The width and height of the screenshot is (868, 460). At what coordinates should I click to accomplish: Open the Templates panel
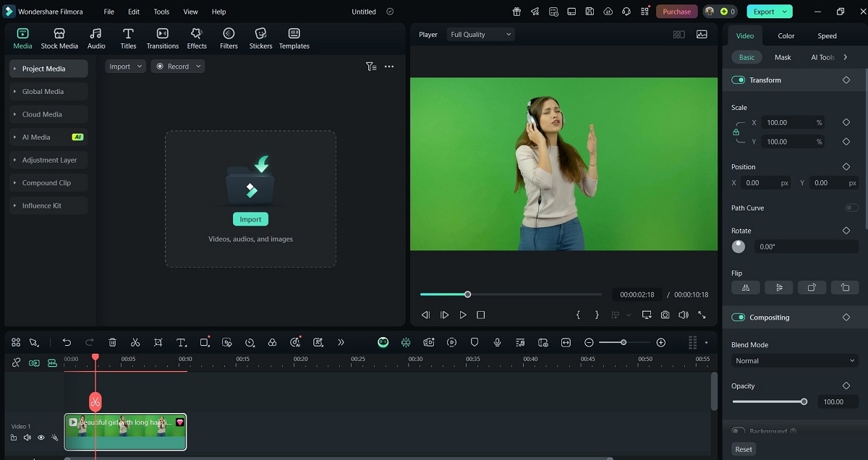coord(294,38)
